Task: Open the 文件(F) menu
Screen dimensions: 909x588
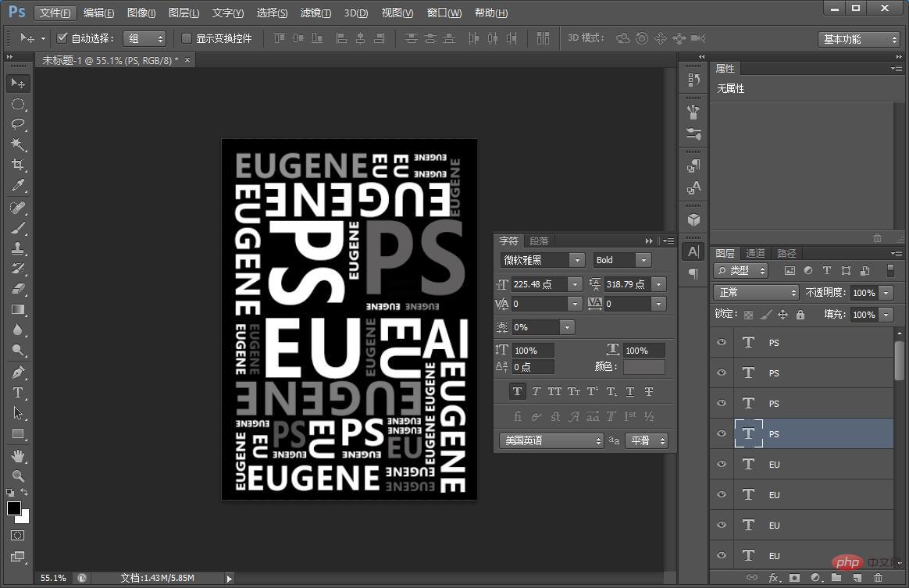Action: (55, 12)
